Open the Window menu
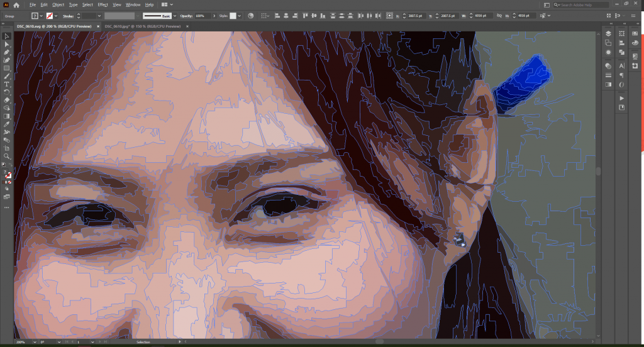Viewport: 644px width, 347px height. point(133,5)
